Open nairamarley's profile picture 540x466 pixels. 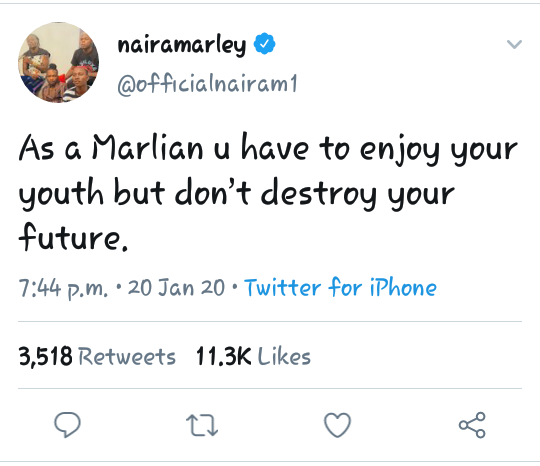[59, 62]
